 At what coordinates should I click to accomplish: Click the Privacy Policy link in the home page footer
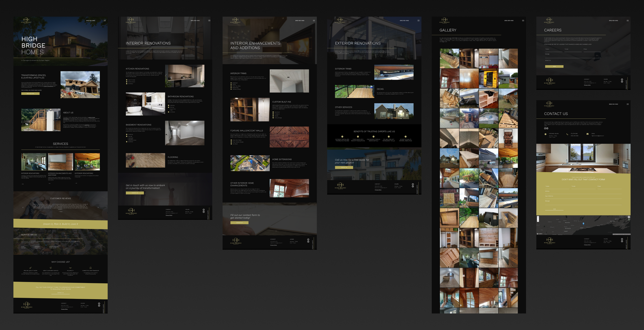click(x=64, y=309)
